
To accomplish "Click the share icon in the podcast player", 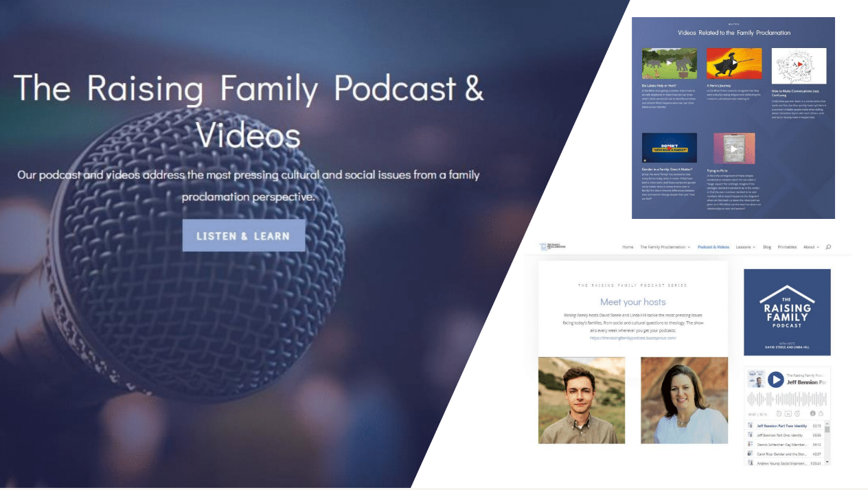I will click(821, 413).
